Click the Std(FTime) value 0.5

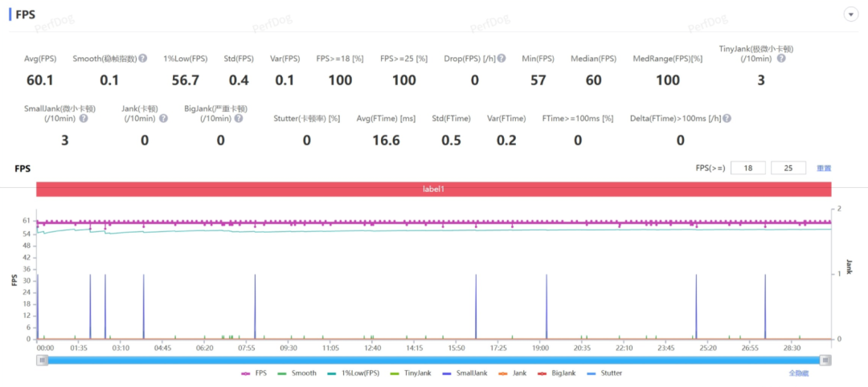[x=451, y=141]
